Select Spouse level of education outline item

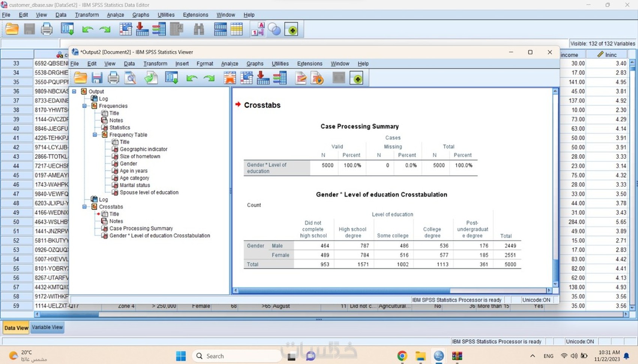coord(149,192)
